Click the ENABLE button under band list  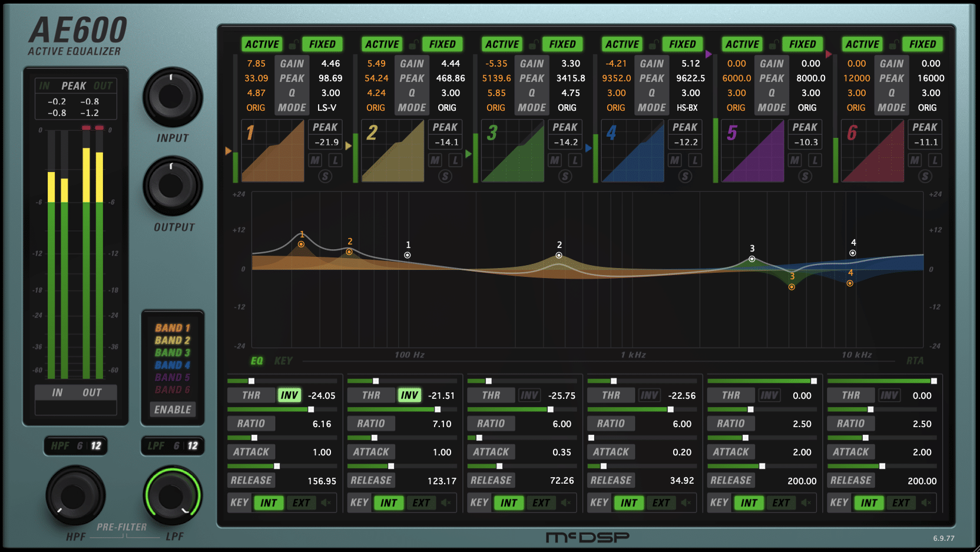point(173,409)
